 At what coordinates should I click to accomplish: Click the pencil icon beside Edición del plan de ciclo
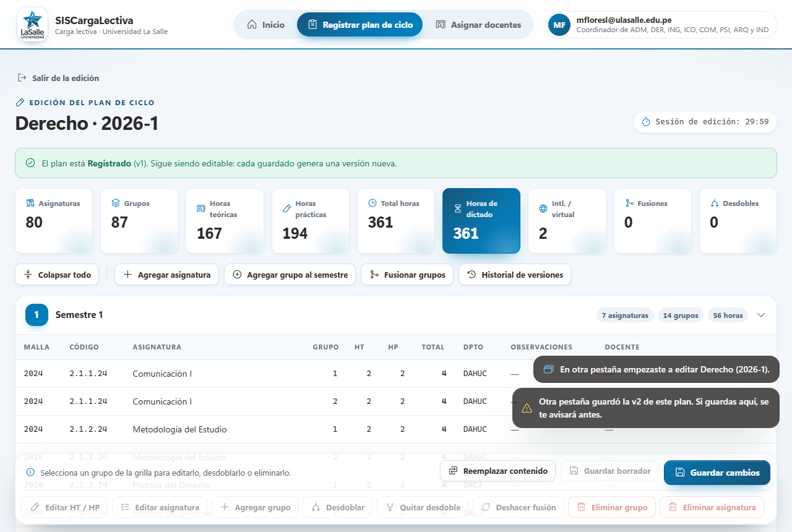click(x=20, y=103)
